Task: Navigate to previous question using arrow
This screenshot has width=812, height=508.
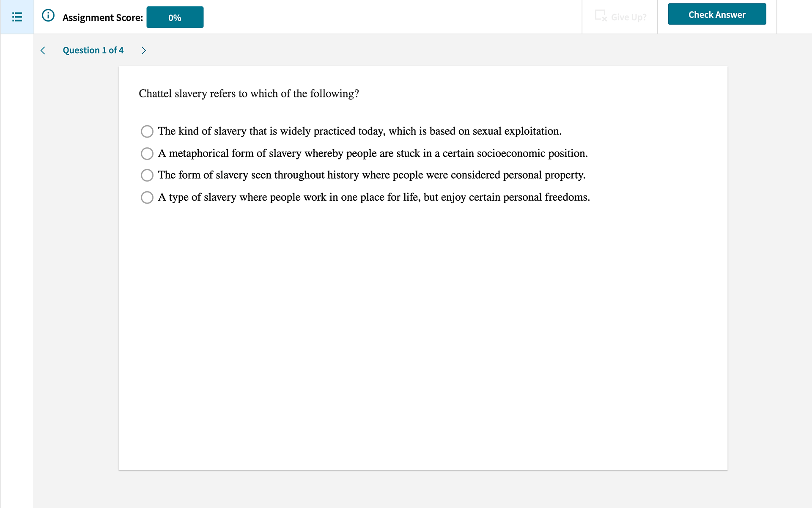Action: 43,50
